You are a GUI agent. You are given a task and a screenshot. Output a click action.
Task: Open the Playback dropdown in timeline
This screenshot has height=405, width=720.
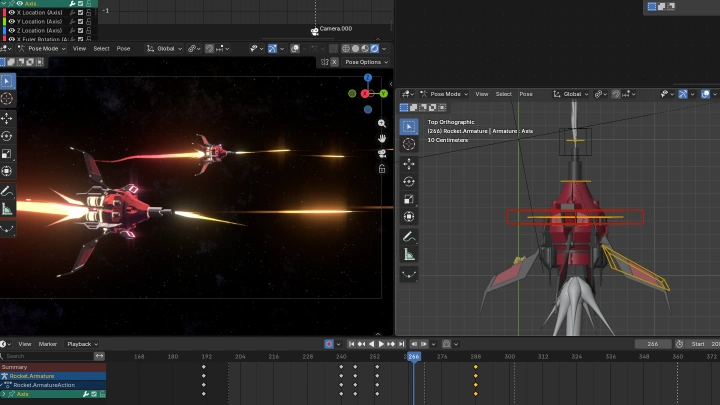(x=82, y=344)
